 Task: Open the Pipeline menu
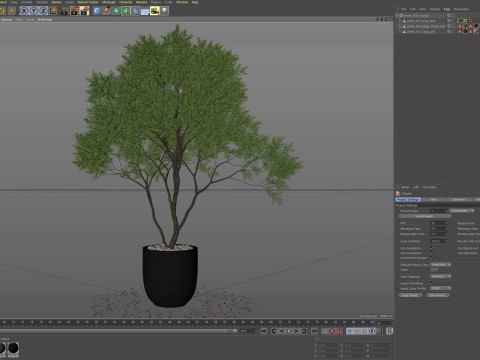pos(141,2)
